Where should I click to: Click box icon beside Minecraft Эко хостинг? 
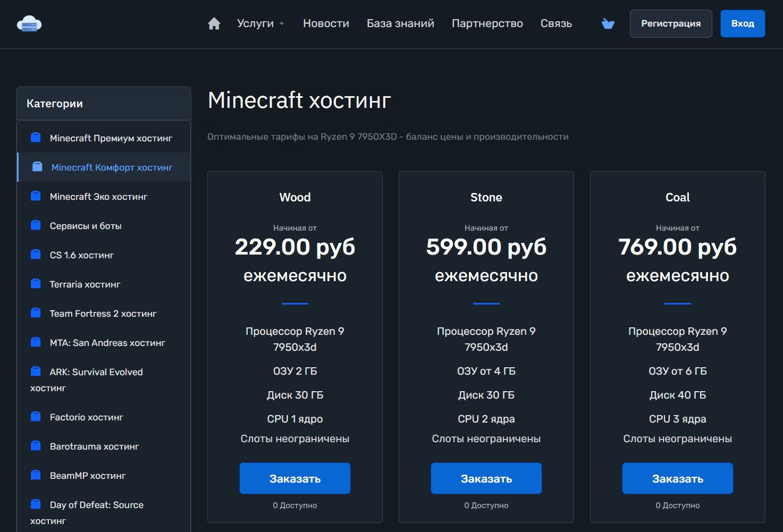36,196
